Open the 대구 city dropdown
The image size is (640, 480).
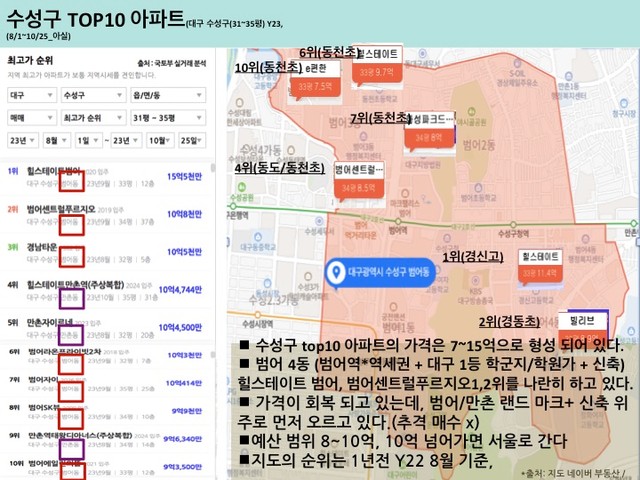pyautogui.click(x=32, y=95)
